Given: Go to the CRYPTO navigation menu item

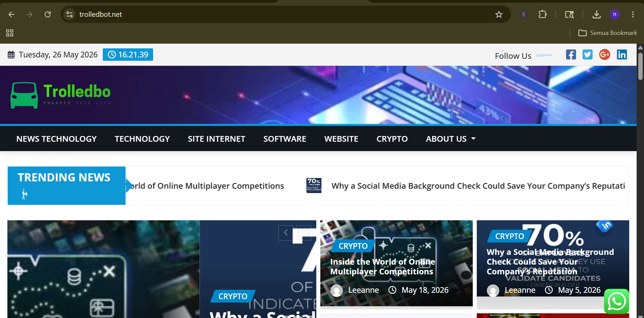Looking at the screenshot, I should [x=392, y=139].
